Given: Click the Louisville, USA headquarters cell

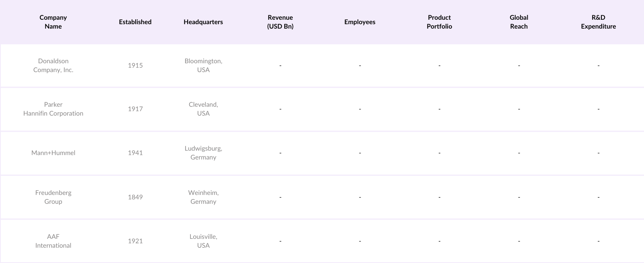Looking at the screenshot, I should click(203, 241).
